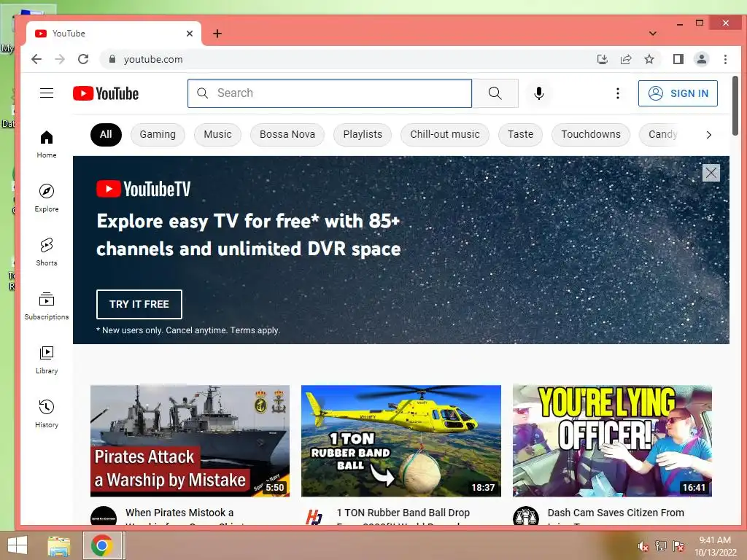
Task: Open History in the sidebar
Action: coord(47,413)
